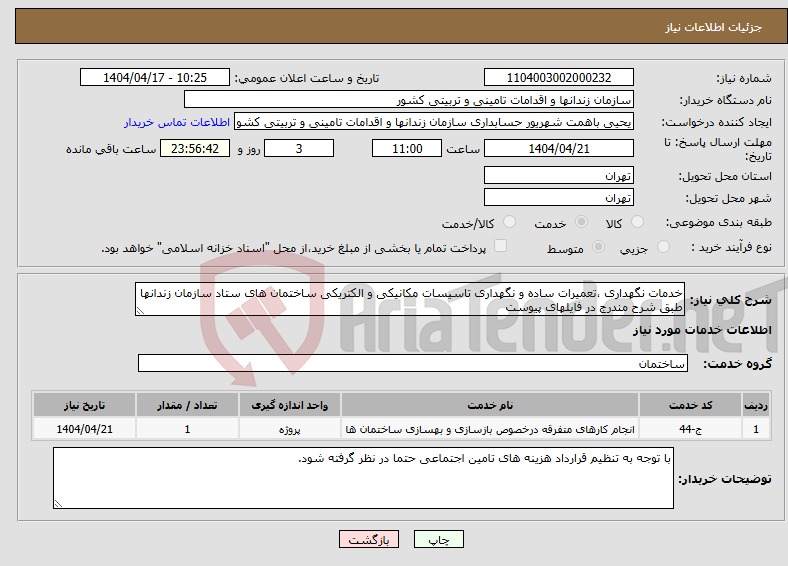
Task: Click the deadline hour field 11:00
Action: tap(407, 148)
